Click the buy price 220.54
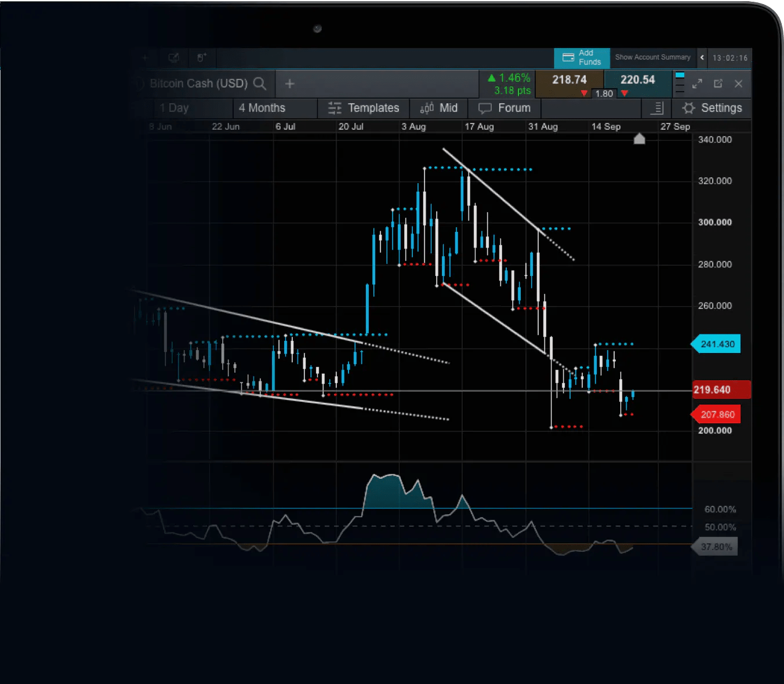Screen dimensions: 784x684 pyautogui.click(x=637, y=80)
